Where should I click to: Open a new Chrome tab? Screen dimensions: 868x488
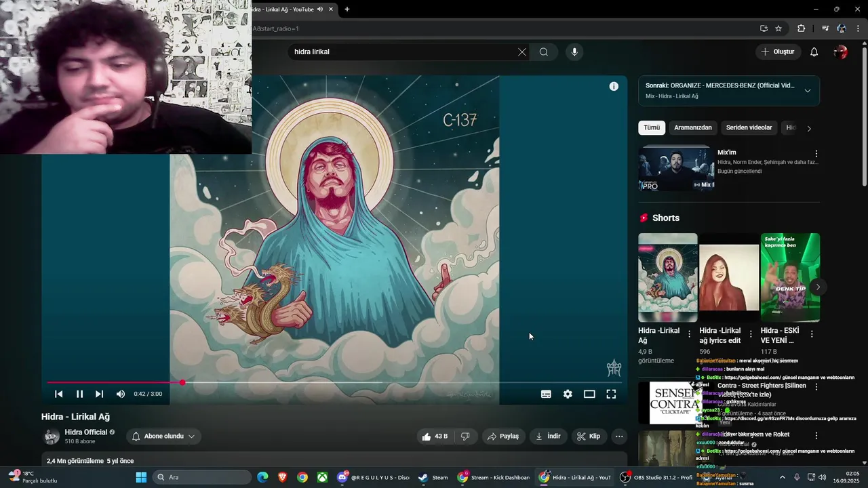coord(347,9)
